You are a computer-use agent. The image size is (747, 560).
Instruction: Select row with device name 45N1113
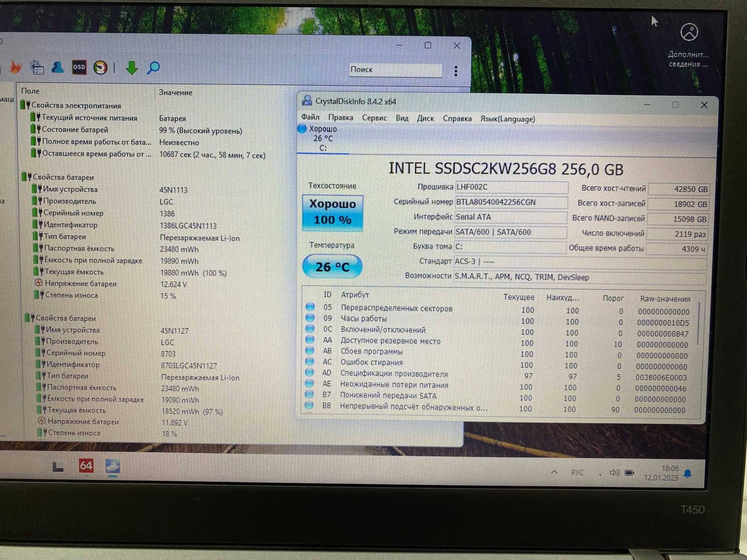pyautogui.click(x=110, y=189)
